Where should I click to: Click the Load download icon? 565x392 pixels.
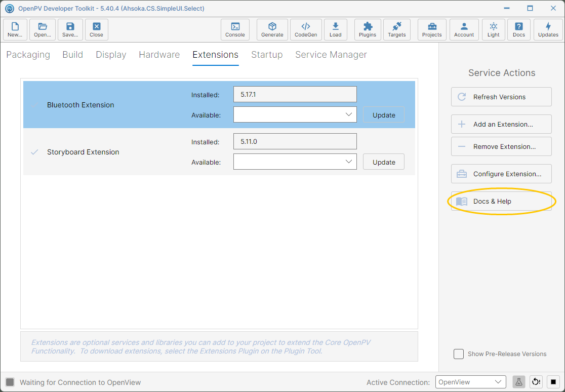click(335, 29)
